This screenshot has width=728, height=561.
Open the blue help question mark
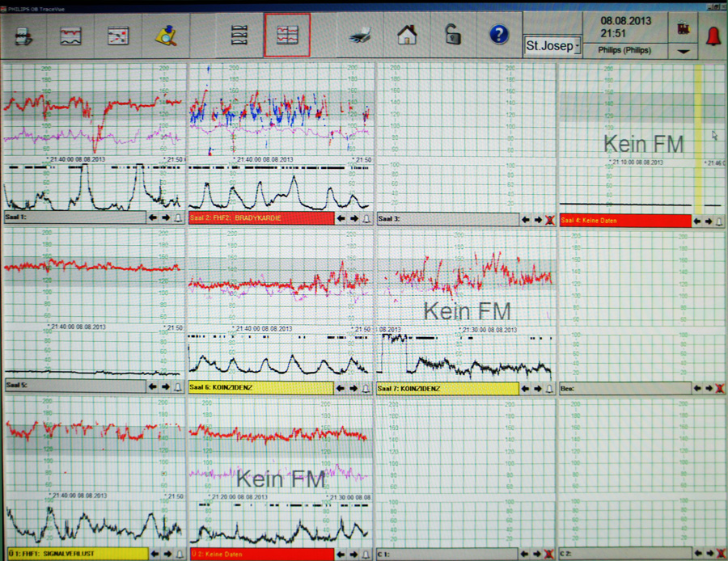pyautogui.click(x=499, y=35)
